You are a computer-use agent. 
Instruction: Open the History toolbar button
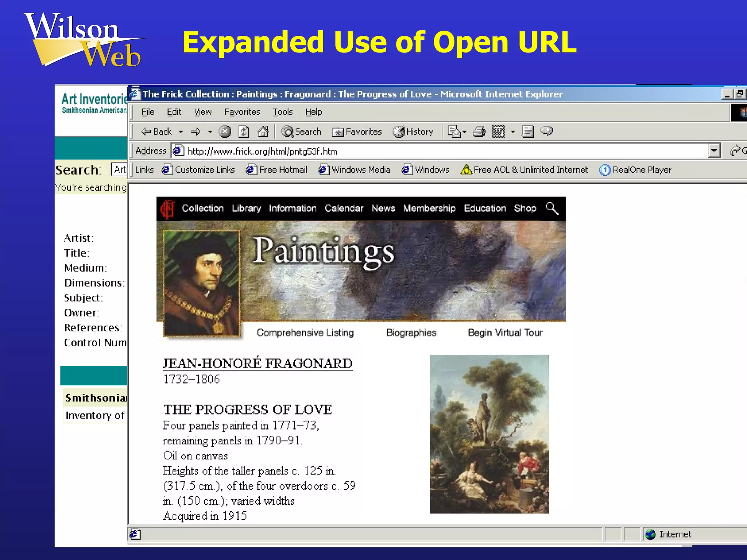point(413,132)
